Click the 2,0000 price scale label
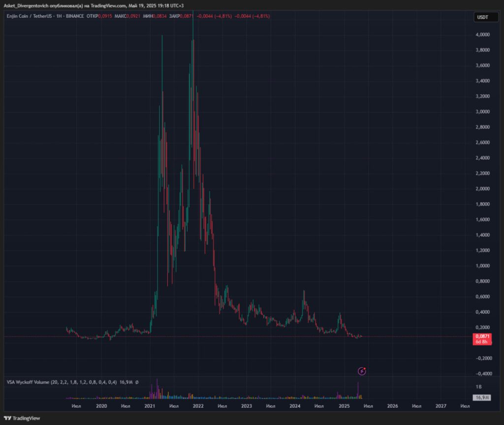Image resolution: width=504 pixels, height=425 pixels. tap(482, 188)
